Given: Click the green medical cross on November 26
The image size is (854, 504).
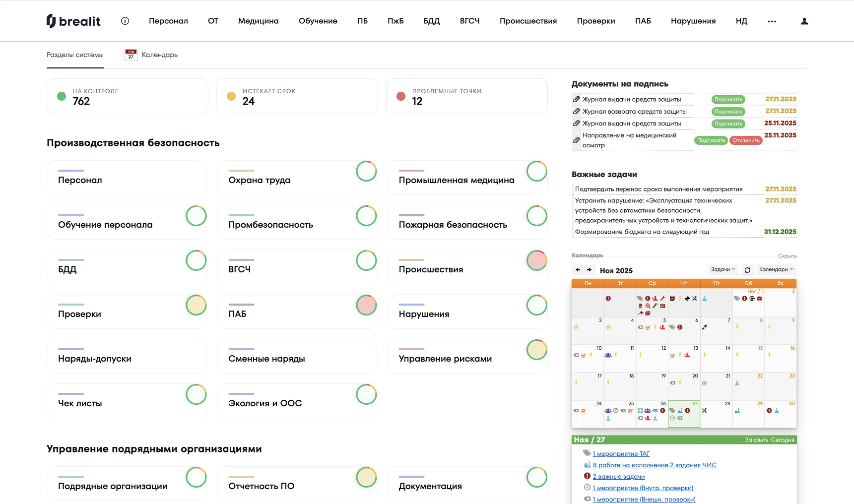Looking at the screenshot, I should pos(640,411).
